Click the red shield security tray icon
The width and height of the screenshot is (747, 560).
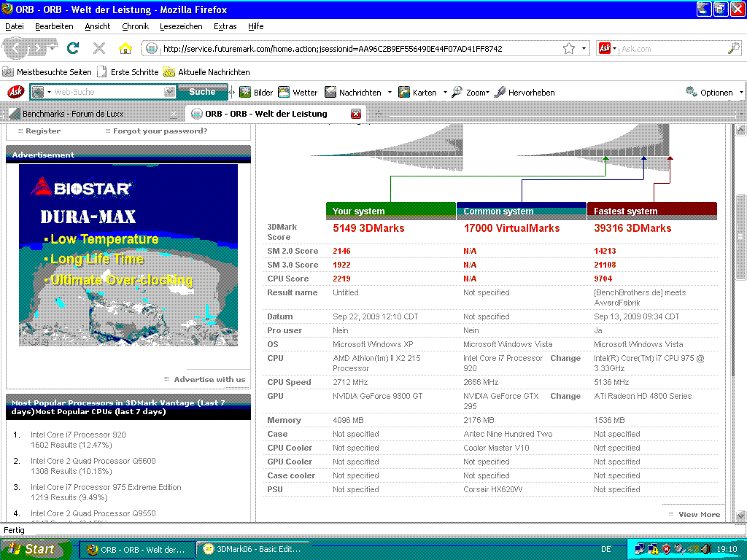[666, 549]
